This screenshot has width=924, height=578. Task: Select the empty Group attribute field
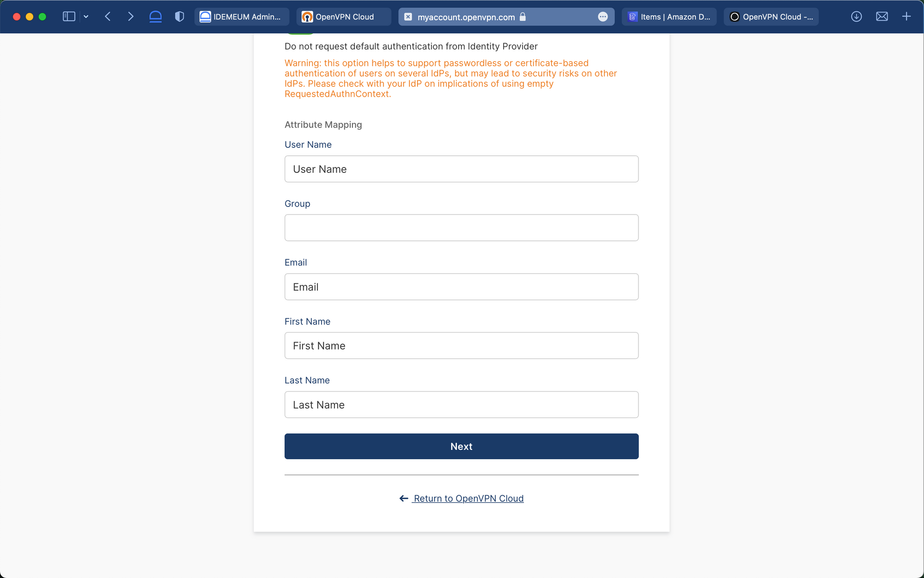point(462,228)
